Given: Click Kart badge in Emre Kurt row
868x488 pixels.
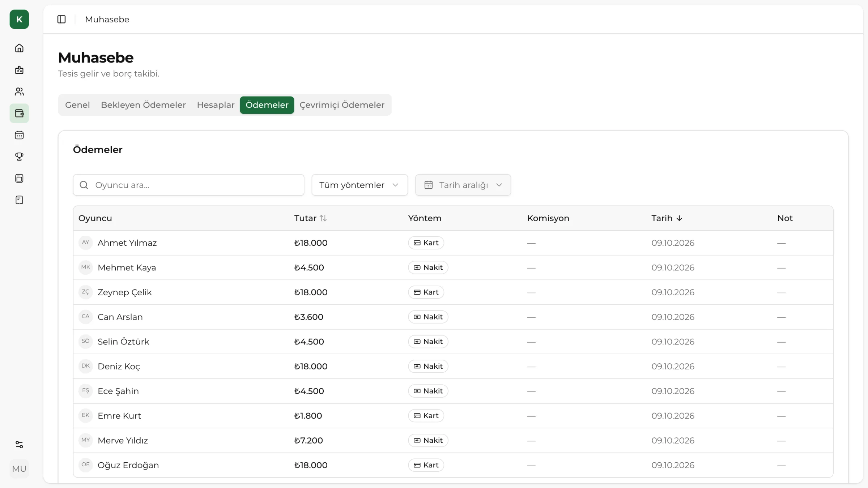Looking at the screenshot, I should pos(426,416).
